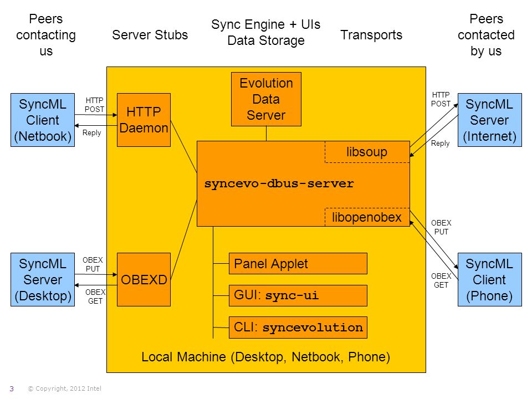The width and height of the screenshot is (532, 399).
Task: Click the syncevo-dbus-server label
Action: pos(279,183)
